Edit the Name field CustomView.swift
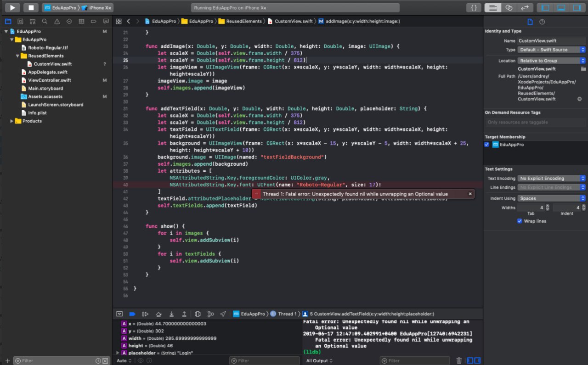Screen dimensions: 588x365 coord(552,41)
